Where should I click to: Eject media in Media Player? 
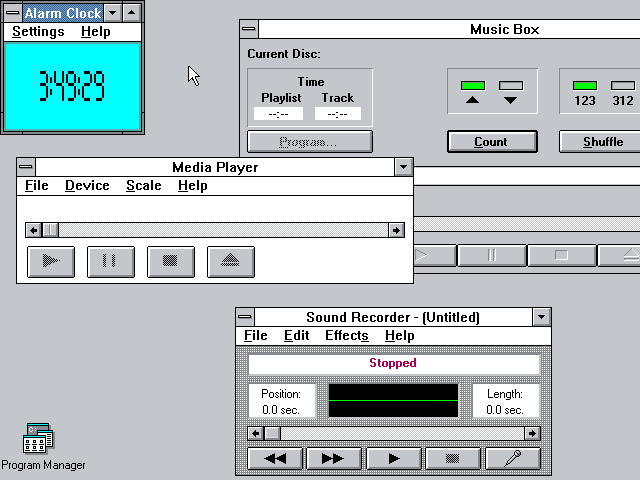pyautogui.click(x=231, y=262)
